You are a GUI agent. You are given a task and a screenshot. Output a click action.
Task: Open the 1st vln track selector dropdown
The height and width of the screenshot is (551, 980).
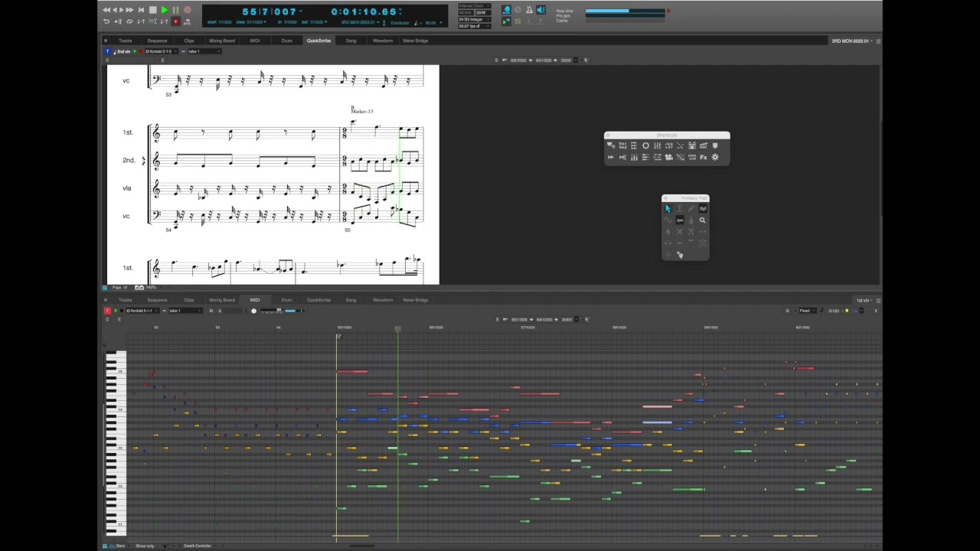865,300
